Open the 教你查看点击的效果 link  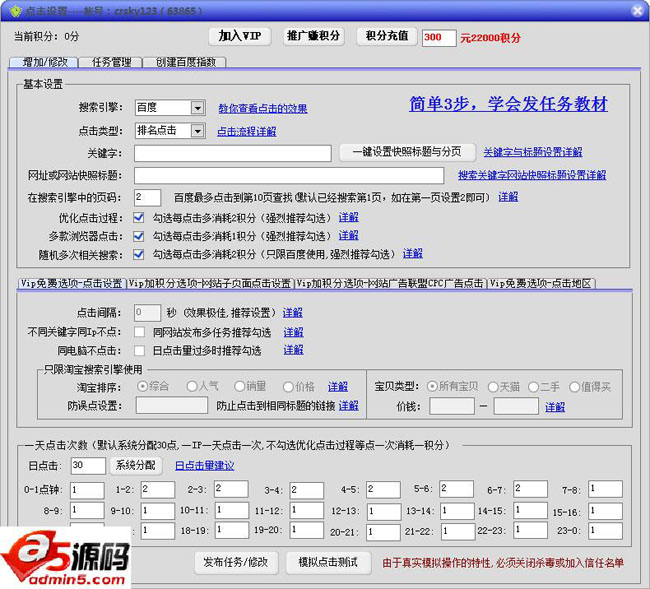tap(263, 109)
